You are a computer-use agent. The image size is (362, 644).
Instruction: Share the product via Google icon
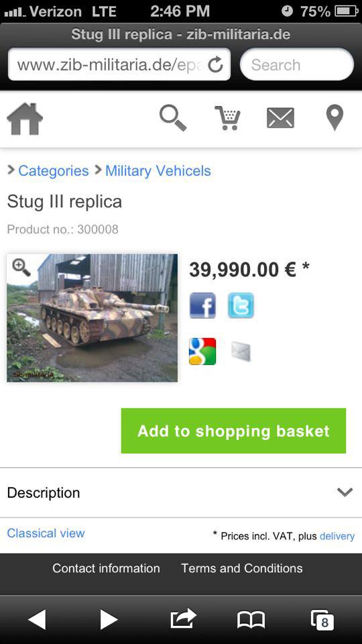tap(202, 351)
